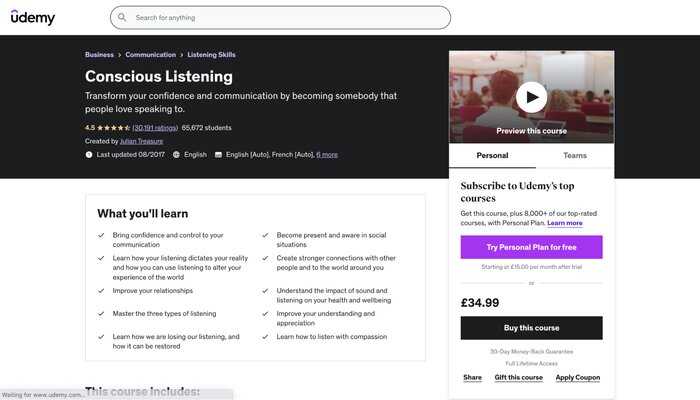Image resolution: width=700 pixels, height=400 pixels.
Task: Click the star rating icons
Action: pos(113,128)
